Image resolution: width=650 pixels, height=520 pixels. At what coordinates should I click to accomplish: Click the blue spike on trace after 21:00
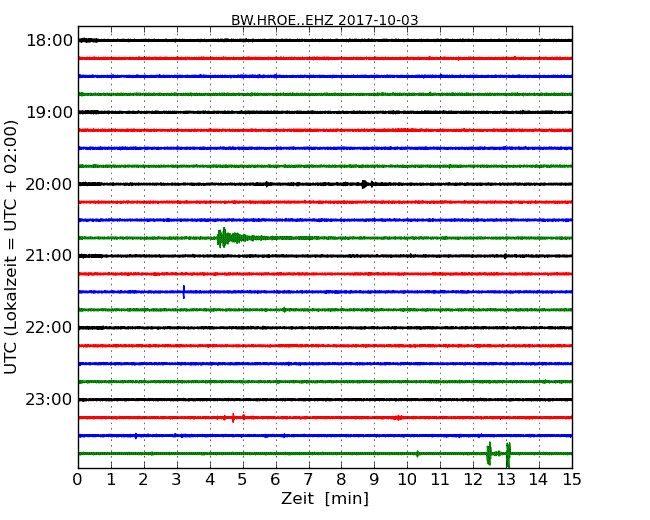[184, 292]
